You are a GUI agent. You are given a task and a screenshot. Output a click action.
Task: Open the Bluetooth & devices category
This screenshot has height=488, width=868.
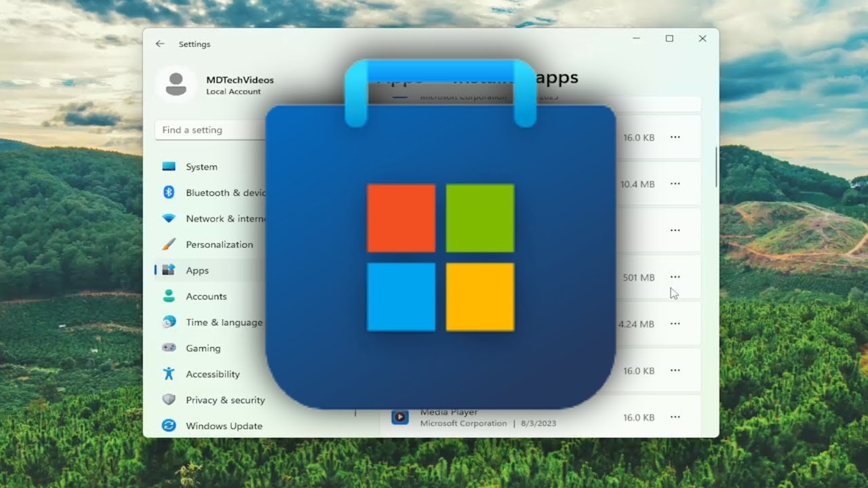click(x=213, y=192)
